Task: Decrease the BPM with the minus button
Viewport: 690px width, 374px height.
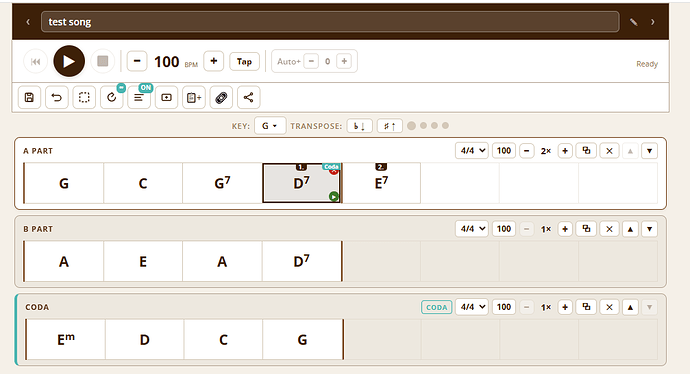Action: [137, 61]
